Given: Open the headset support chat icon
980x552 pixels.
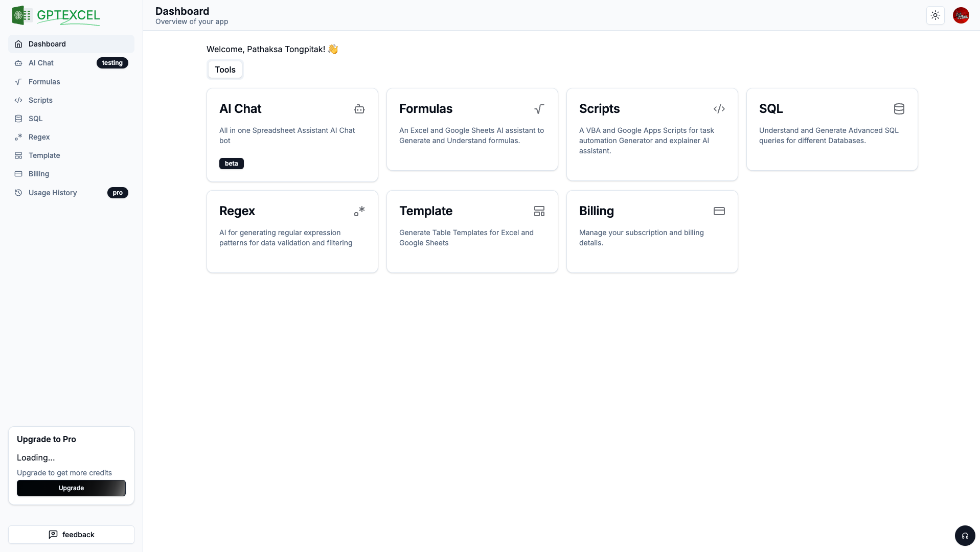Looking at the screenshot, I should tap(965, 536).
